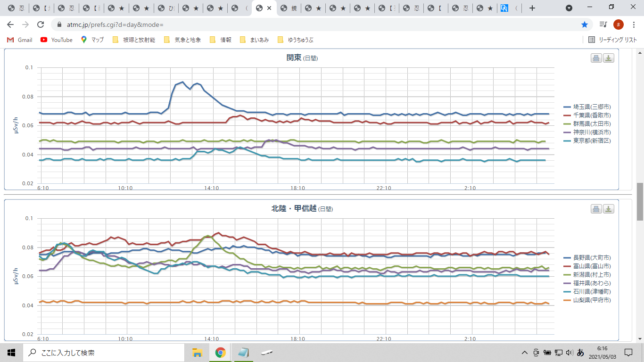This screenshot has width=644, height=362.
Task: Click the 18:10 axis label on the 関東 chart
Action: [297, 188]
